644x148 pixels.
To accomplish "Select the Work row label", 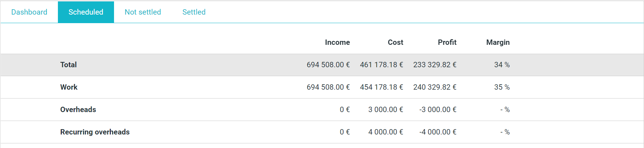I will [x=69, y=87].
